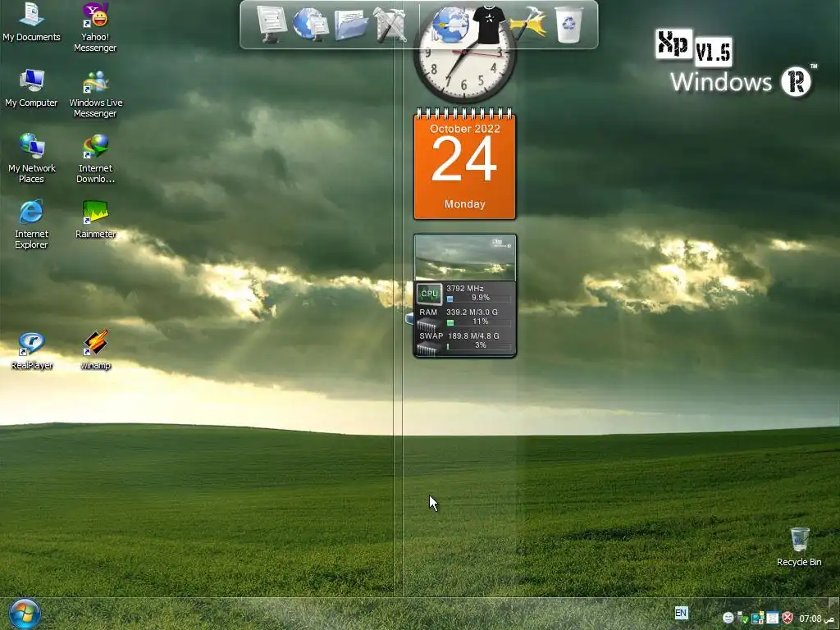Click the 189.8 M/4.8 G swap text
The image size is (840, 630).
coord(473,336)
